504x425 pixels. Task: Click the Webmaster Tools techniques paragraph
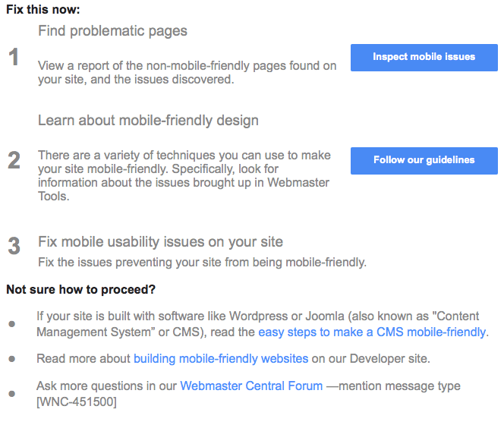184,175
